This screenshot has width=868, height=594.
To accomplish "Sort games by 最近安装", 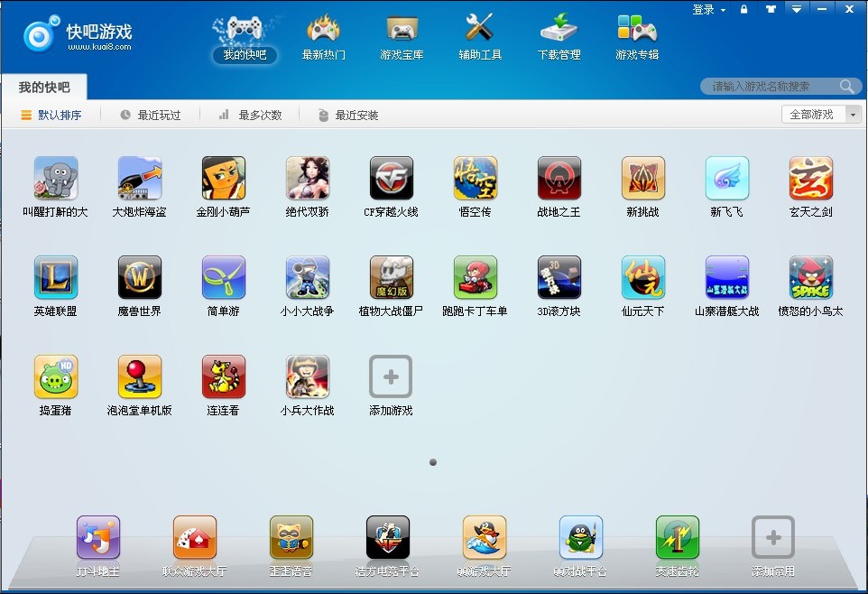I will [x=348, y=115].
